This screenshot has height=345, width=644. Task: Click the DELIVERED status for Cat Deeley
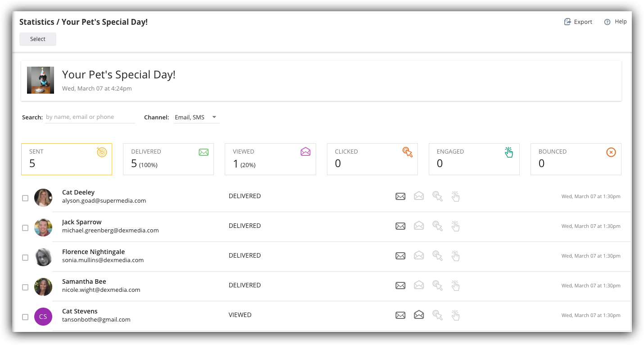[245, 196]
